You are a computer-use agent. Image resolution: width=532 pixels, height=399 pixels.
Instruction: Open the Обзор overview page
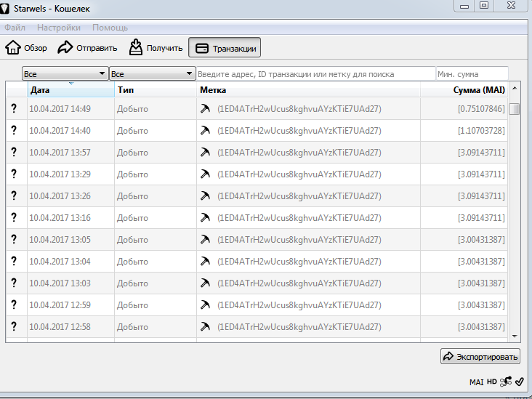point(26,47)
